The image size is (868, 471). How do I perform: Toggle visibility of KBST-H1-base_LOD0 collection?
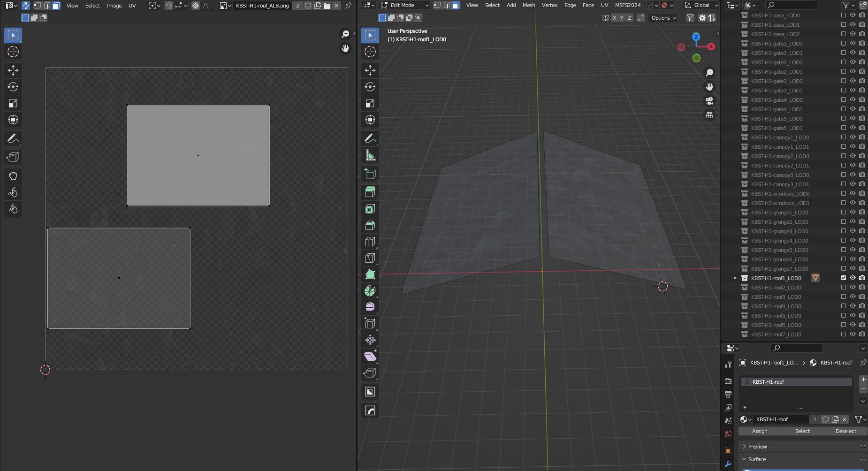click(x=853, y=15)
